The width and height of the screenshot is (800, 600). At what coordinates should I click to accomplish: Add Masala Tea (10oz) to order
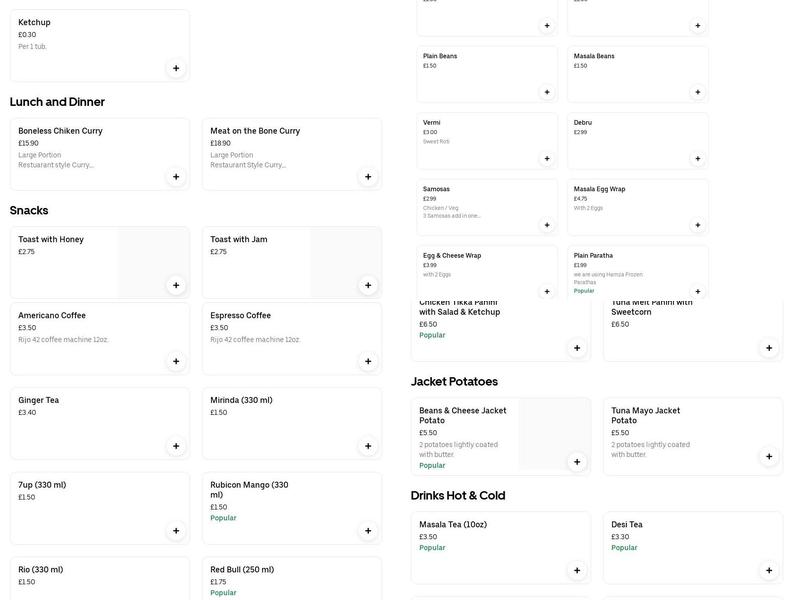click(x=577, y=571)
